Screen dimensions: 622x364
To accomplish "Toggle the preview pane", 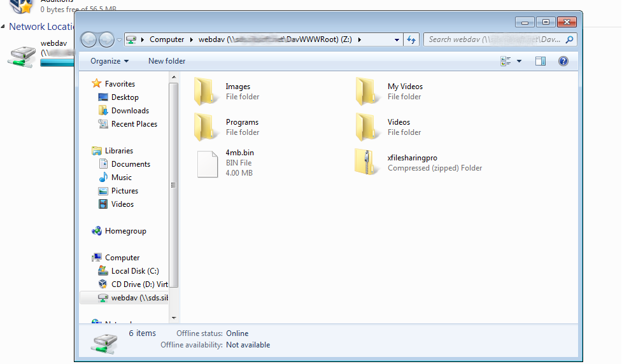I will [541, 61].
